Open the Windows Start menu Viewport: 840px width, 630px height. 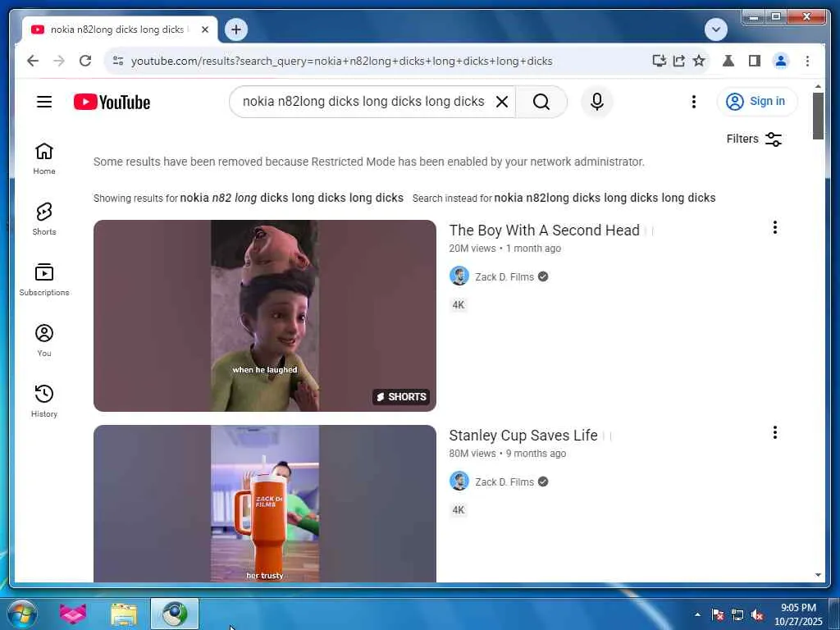tap(22, 614)
